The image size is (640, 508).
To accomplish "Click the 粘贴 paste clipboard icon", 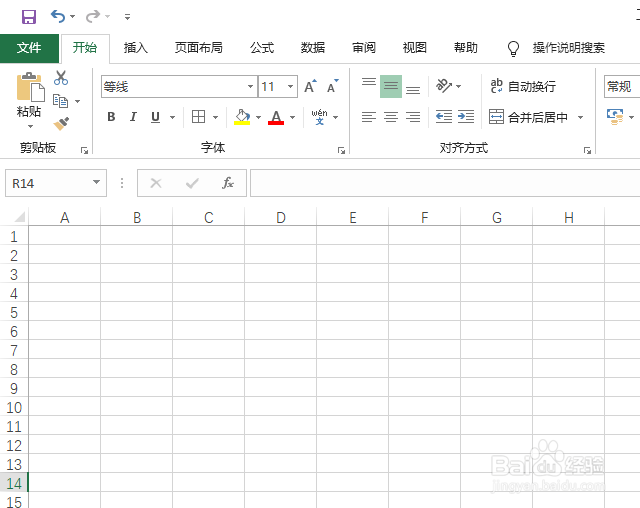I will (30, 87).
